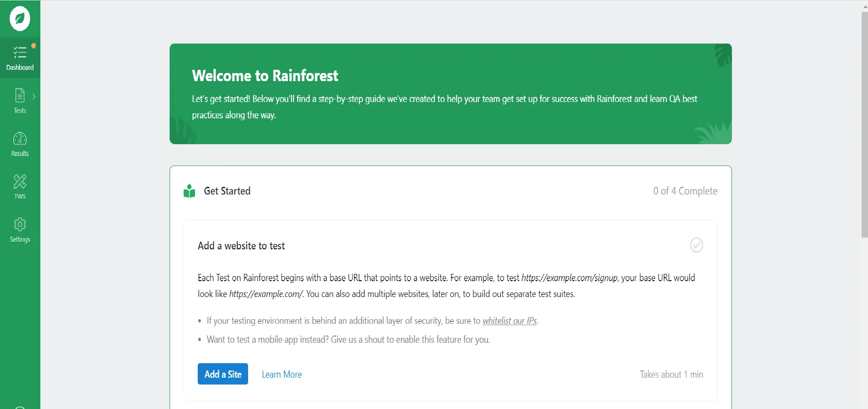Select the Dashboard checklist icon
Image resolution: width=868 pixels, height=409 pixels.
click(20, 53)
